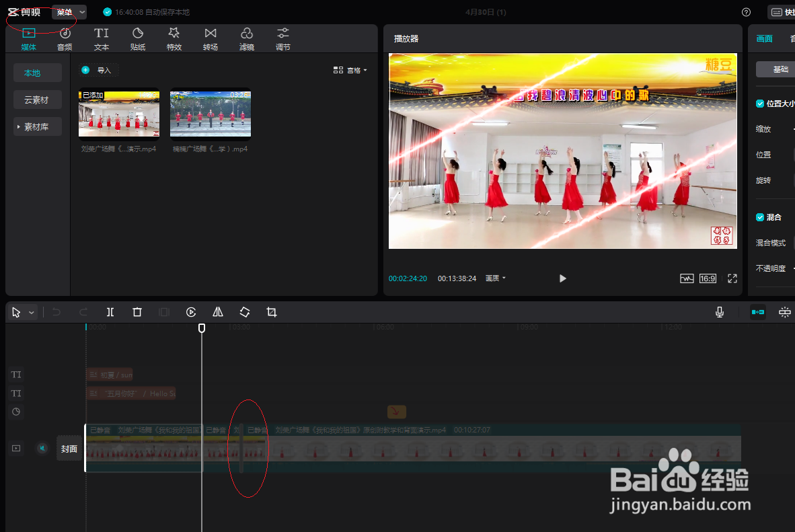This screenshot has width=795, height=532.
Task: Click the 缩放 scale label
Action: click(763, 129)
